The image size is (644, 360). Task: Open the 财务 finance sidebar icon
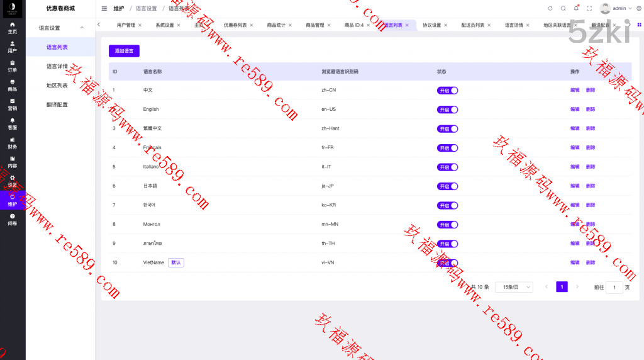pyautogui.click(x=13, y=143)
